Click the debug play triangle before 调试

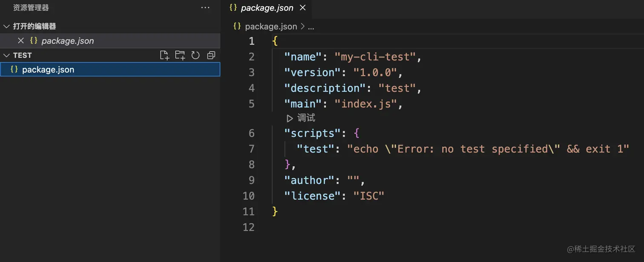[289, 118]
